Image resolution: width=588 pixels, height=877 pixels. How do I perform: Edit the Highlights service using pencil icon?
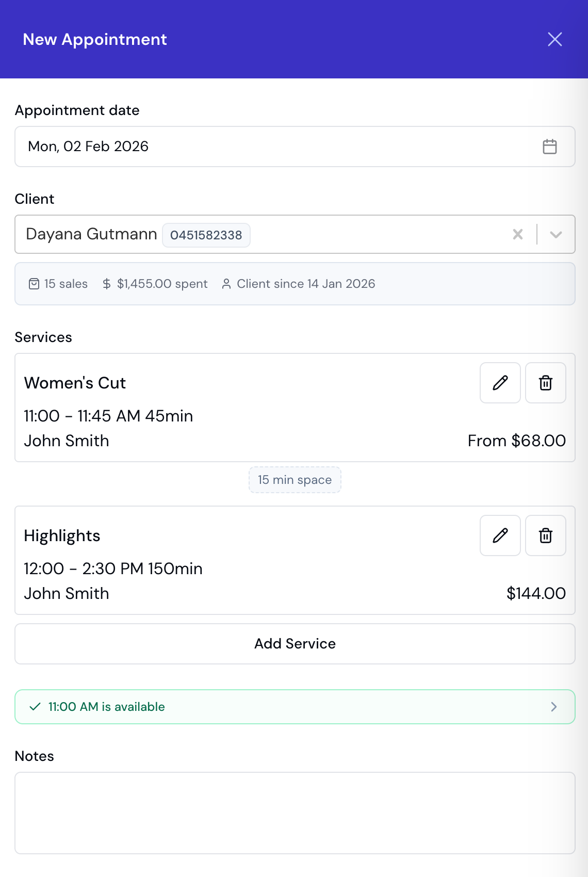pyautogui.click(x=499, y=535)
